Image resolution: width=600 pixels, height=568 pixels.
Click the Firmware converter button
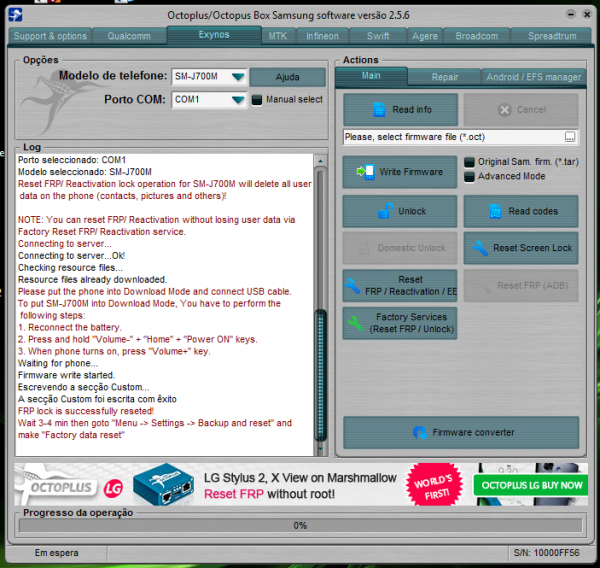[461, 433]
